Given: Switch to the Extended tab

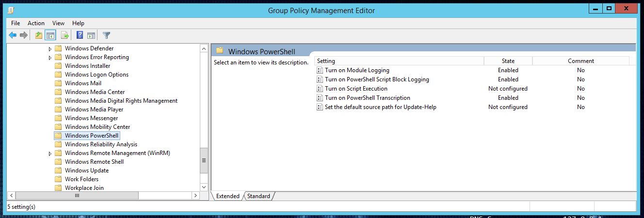Looking at the screenshot, I should tap(227, 196).
